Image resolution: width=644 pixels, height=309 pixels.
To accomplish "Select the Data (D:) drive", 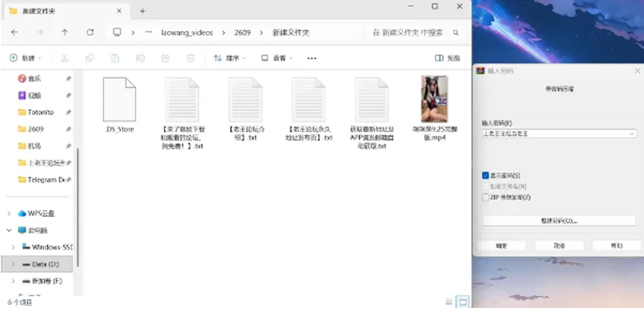I will 45,264.
